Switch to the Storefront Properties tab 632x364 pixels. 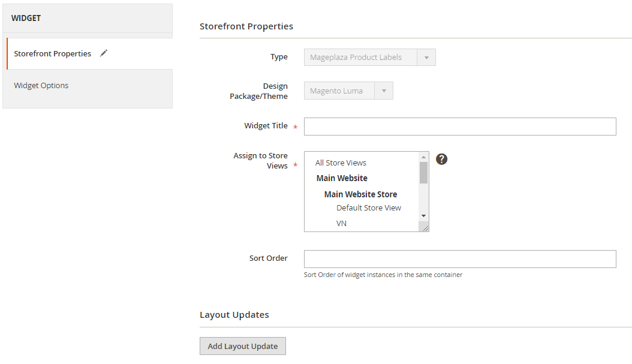click(x=53, y=54)
